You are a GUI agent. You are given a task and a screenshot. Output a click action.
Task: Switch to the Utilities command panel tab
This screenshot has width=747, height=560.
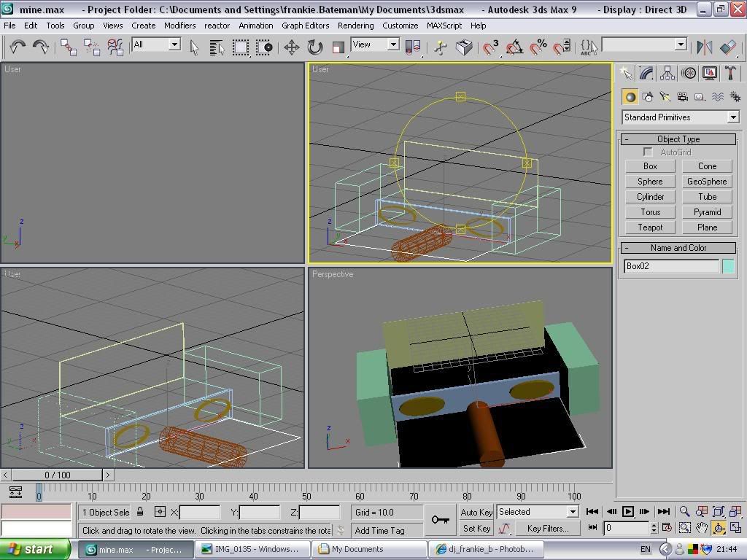[730, 74]
